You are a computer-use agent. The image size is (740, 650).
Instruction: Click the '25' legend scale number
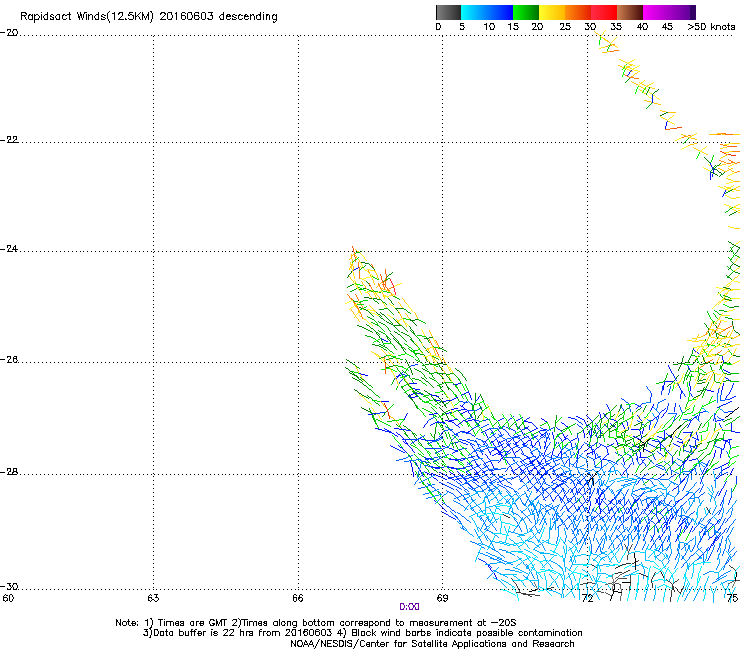click(x=564, y=27)
